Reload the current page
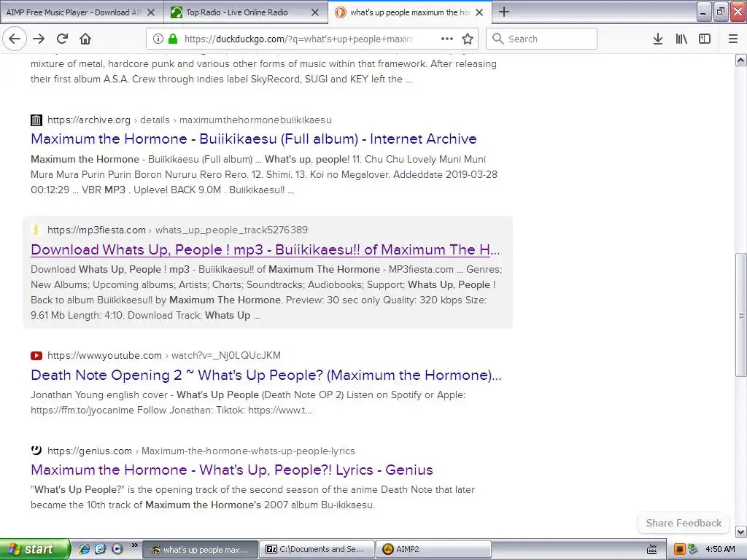This screenshot has width=747, height=560. [x=62, y=39]
